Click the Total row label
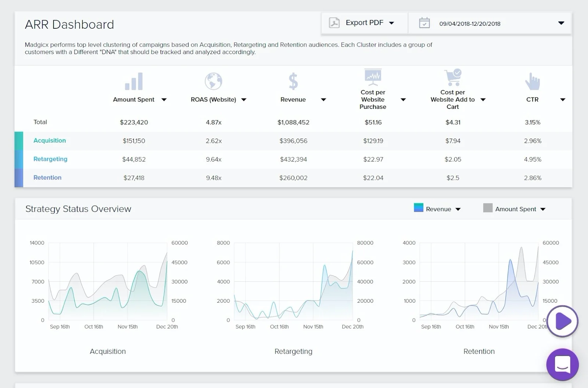The height and width of the screenshot is (388, 588). click(40, 122)
